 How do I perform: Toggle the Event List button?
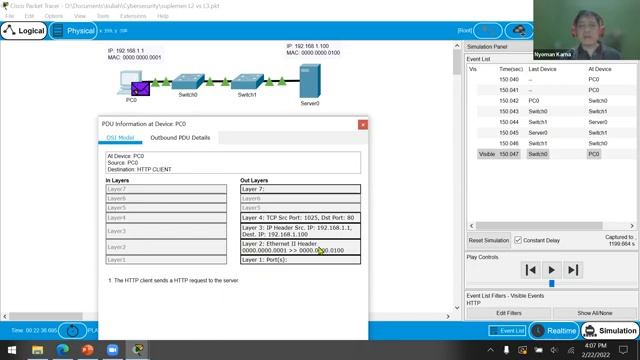tap(507, 331)
